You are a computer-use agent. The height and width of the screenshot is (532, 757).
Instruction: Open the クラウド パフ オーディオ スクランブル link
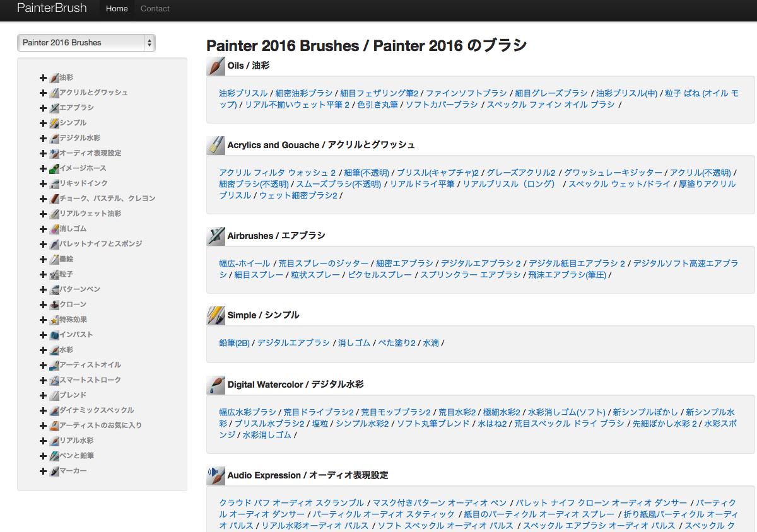tap(291, 503)
